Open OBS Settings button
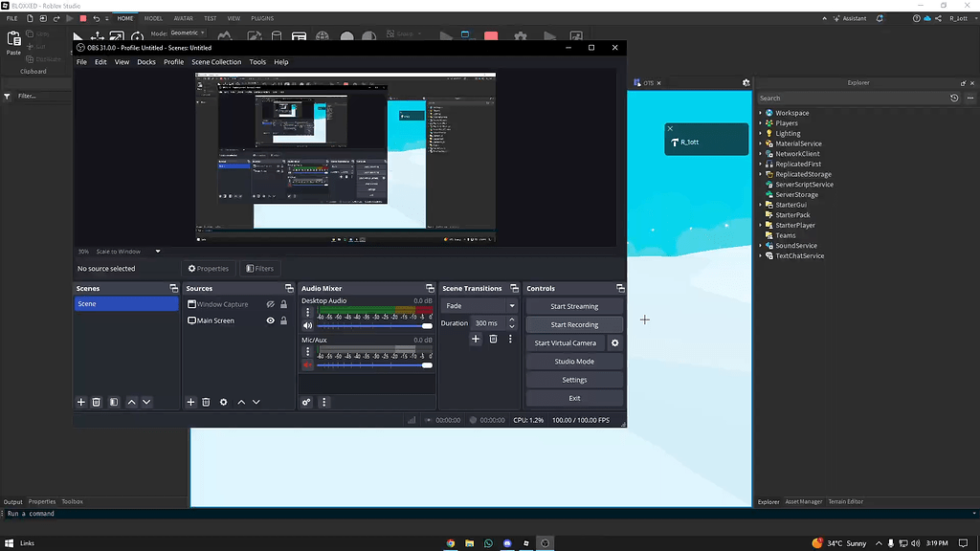This screenshot has width=980, height=551. [x=574, y=380]
